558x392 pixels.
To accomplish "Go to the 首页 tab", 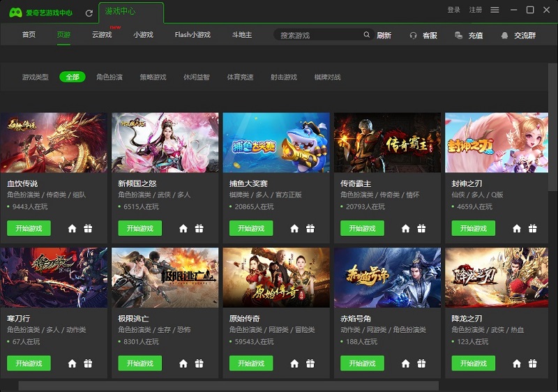I will pos(29,34).
